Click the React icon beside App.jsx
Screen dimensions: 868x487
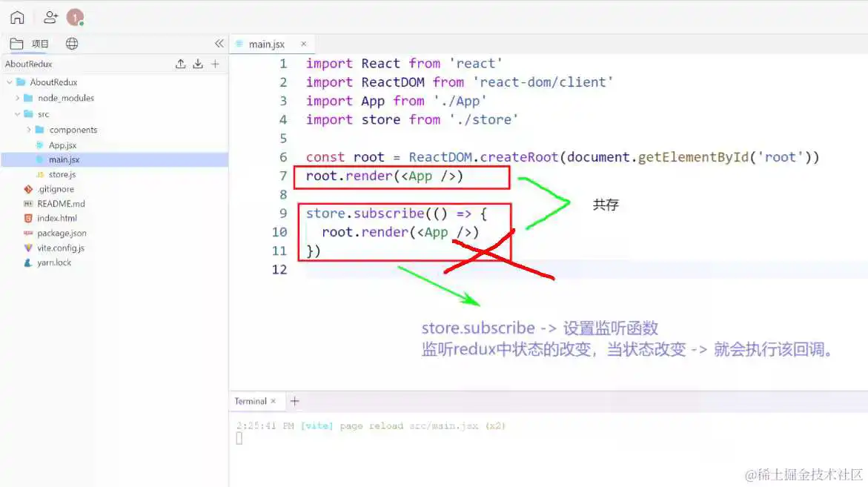[39, 145]
